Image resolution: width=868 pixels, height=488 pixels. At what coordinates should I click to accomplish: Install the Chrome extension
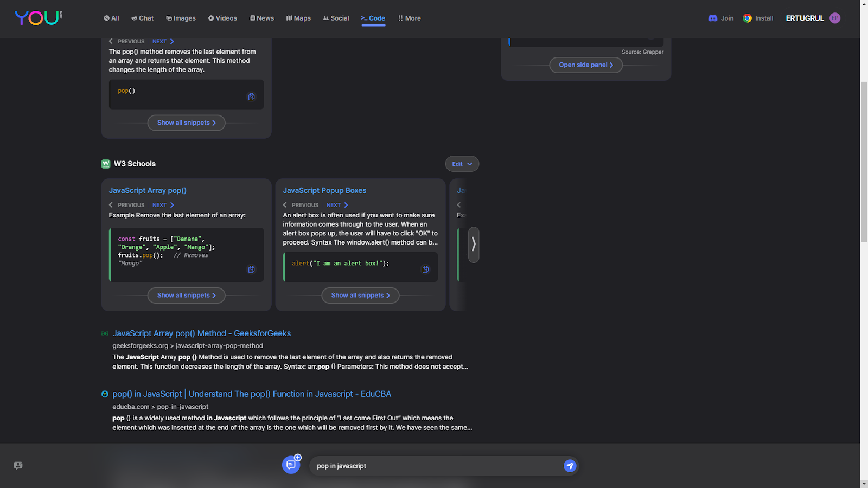(x=758, y=18)
